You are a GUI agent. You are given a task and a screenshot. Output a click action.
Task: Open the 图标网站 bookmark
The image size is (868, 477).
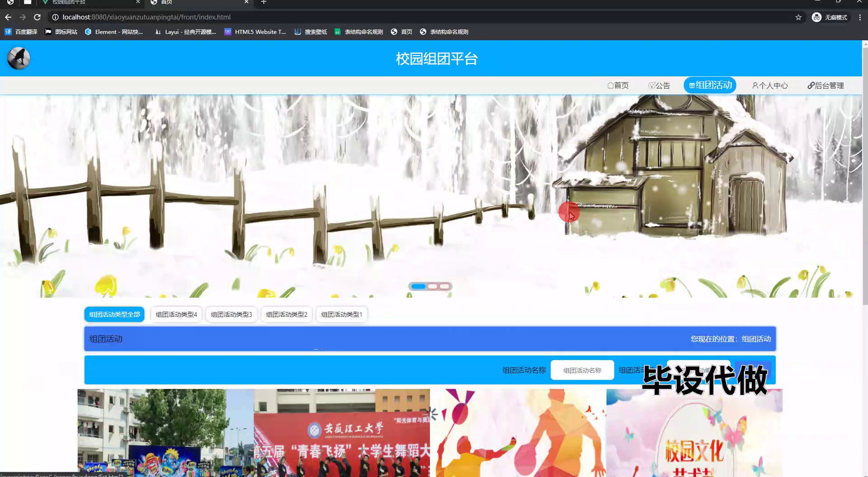point(61,32)
